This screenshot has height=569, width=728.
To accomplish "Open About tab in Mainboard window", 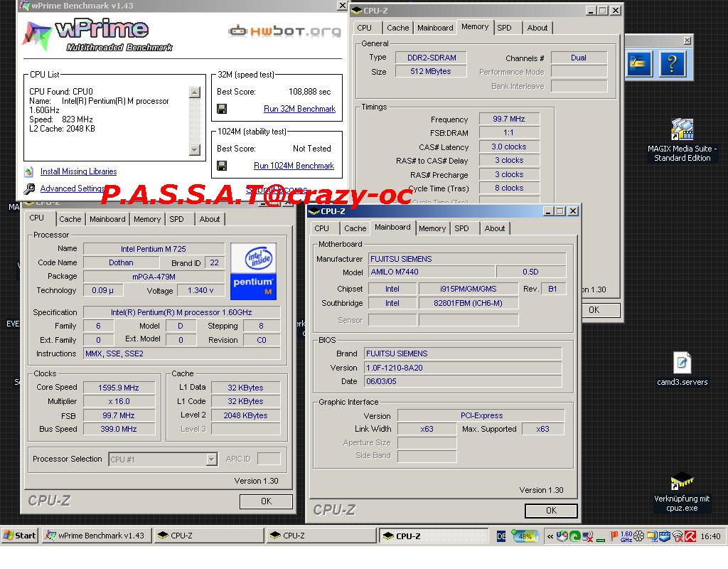I will [x=495, y=228].
